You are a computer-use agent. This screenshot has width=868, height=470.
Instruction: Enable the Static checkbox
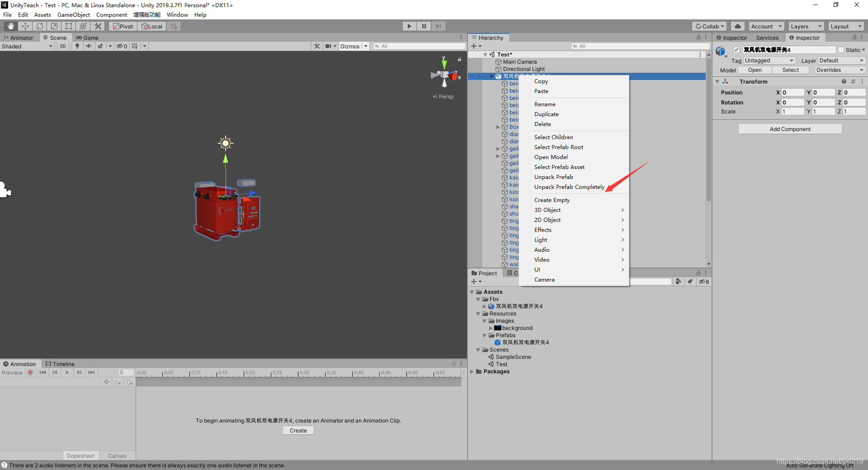840,50
